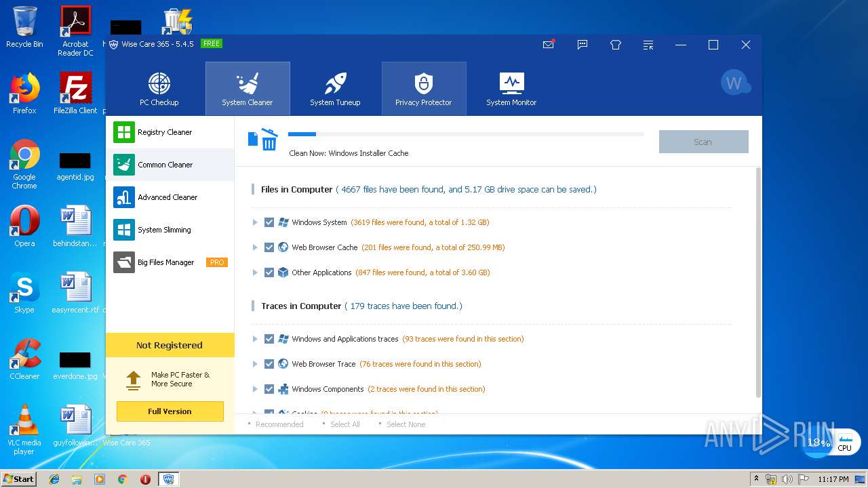This screenshot has height=488, width=868.
Task: Click the W account avatar icon
Action: click(735, 83)
